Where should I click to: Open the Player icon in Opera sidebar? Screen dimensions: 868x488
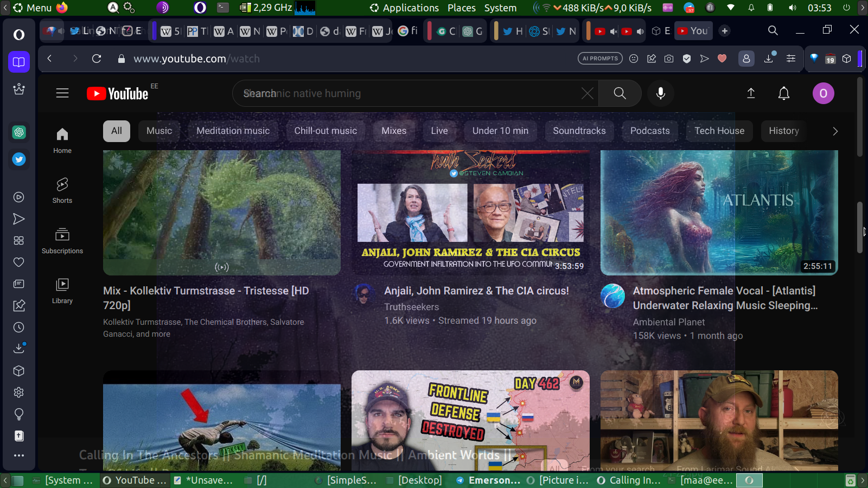click(19, 197)
